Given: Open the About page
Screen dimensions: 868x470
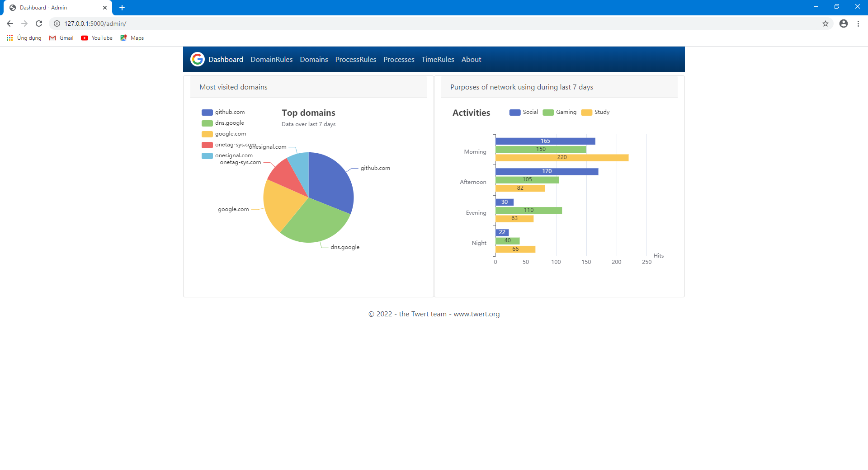Looking at the screenshot, I should click(471, 59).
